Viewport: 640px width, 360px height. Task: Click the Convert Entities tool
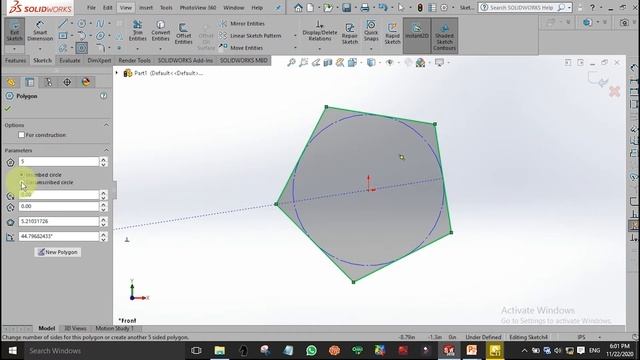pos(160,31)
